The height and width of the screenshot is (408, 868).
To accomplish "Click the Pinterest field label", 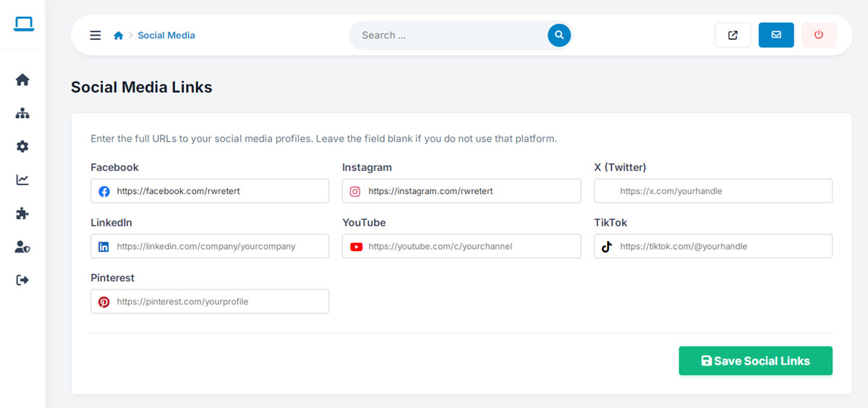I will click(112, 278).
